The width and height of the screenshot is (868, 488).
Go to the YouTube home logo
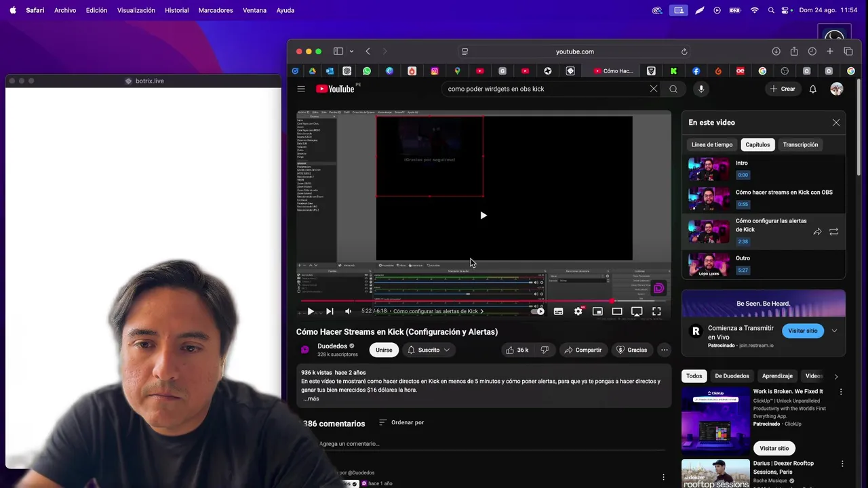pyautogui.click(x=337, y=89)
